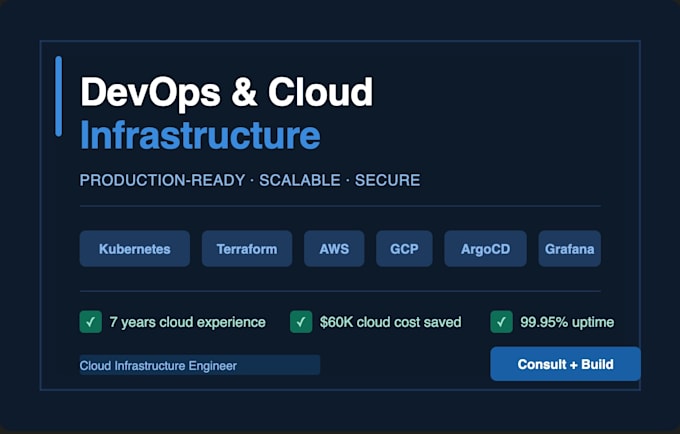Click the Consult + Build button
This screenshot has height=434, width=680.
point(566,364)
